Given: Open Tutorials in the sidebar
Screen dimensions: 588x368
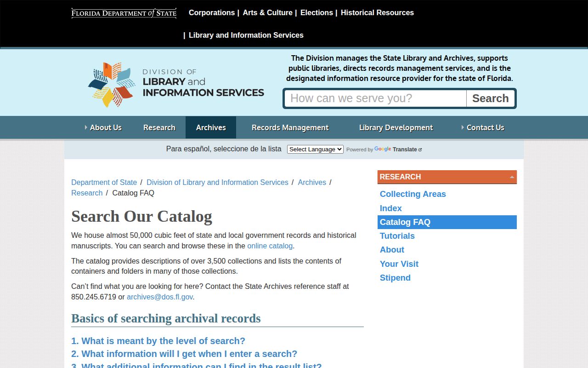Looking at the screenshot, I should click(397, 236).
